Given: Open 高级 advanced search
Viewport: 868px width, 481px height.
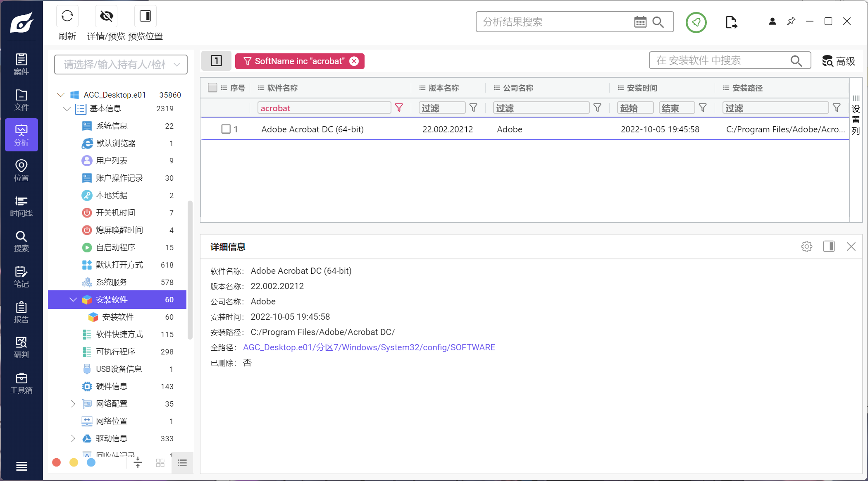Looking at the screenshot, I should 839,61.
